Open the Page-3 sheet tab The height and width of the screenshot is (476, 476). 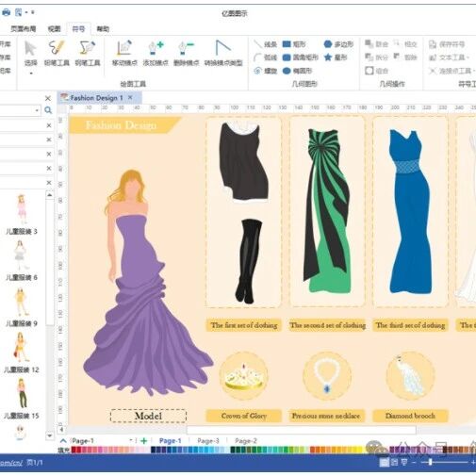(208, 441)
